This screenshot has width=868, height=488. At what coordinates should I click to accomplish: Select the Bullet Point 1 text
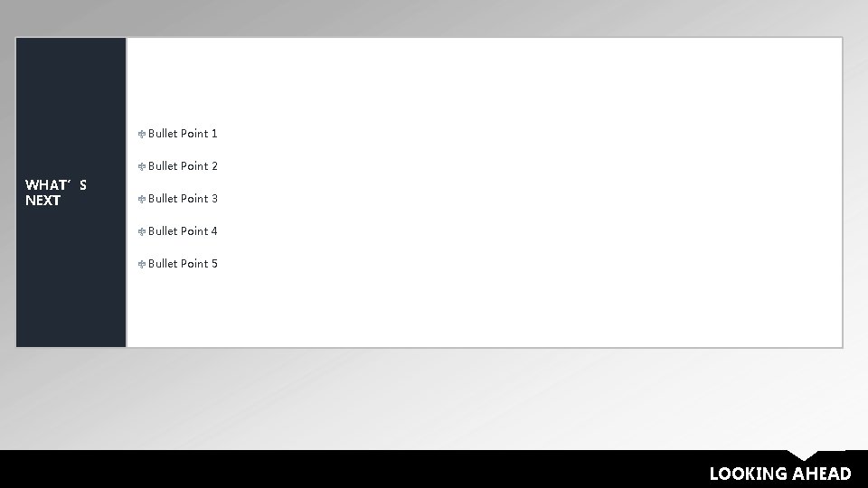pyautogui.click(x=183, y=134)
